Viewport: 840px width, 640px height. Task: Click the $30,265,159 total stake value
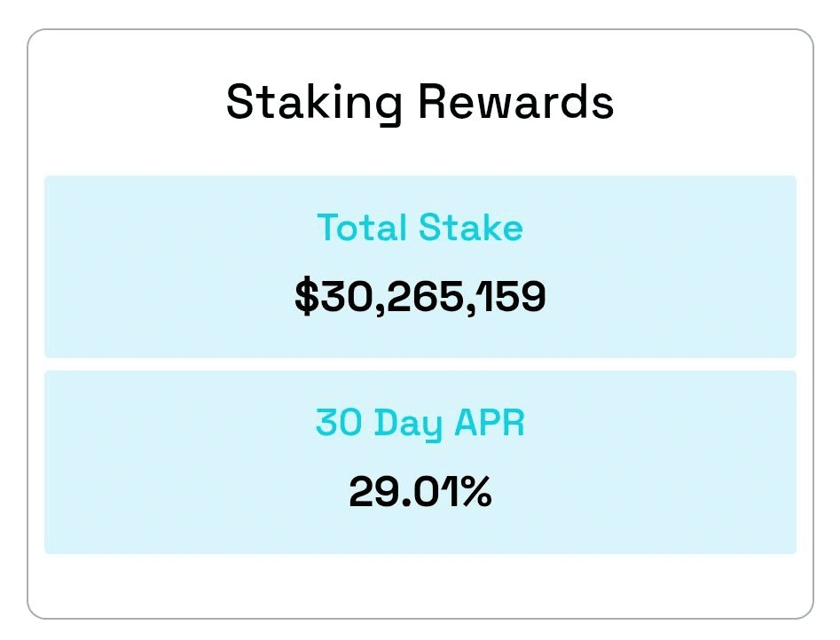click(x=420, y=296)
